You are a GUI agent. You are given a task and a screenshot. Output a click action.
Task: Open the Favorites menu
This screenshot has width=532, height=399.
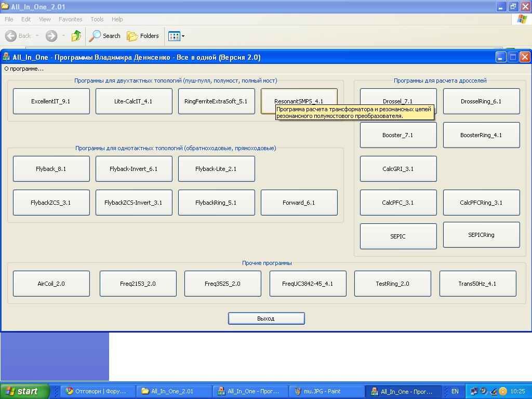pyautogui.click(x=70, y=19)
